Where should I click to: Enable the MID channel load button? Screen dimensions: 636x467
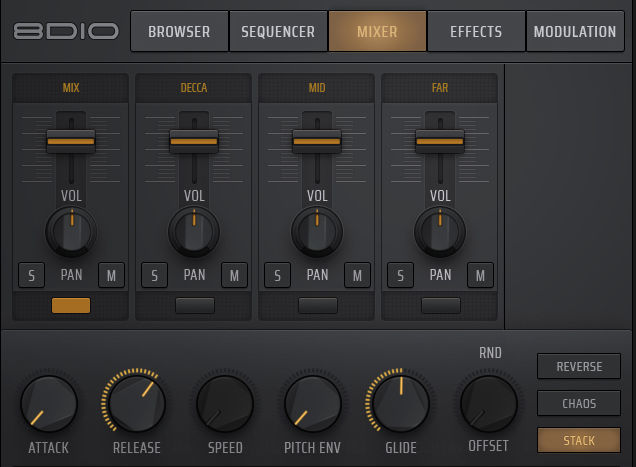(x=318, y=305)
